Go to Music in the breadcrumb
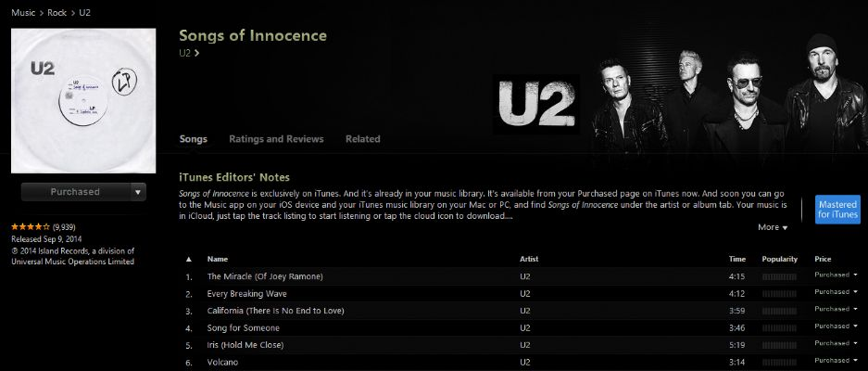The image size is (868, 371). (x=23, y=12)
